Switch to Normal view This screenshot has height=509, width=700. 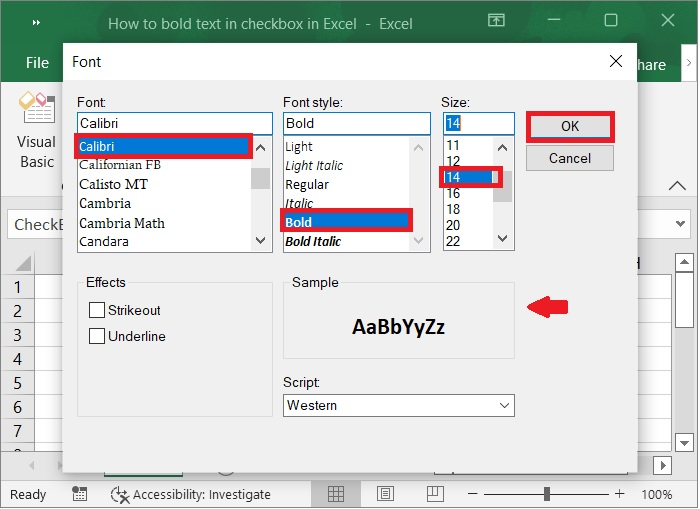tap(336, 494)
